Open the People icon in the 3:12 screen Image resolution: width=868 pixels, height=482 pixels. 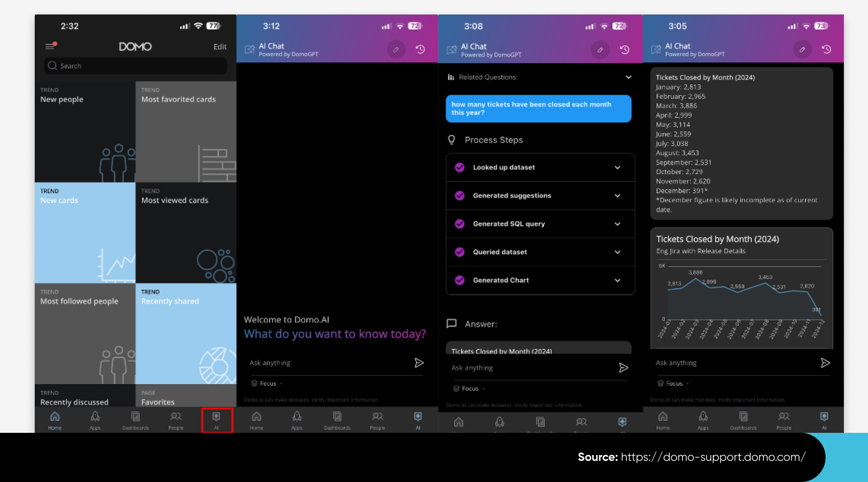378,420
